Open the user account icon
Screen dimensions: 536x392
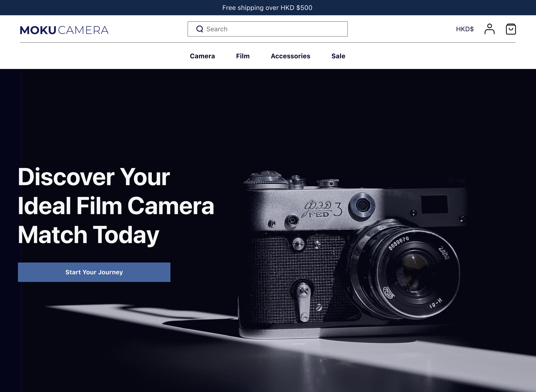tap(489, 29)
